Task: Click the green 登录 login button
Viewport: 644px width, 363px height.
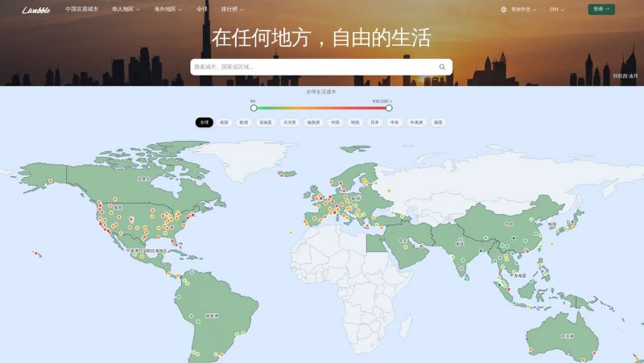Action: [x=601, y=10]
